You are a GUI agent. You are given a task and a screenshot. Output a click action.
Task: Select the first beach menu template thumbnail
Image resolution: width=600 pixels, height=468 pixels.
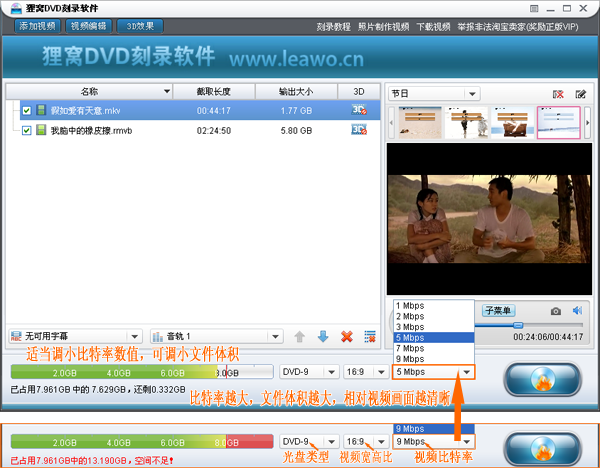[420, 122]
